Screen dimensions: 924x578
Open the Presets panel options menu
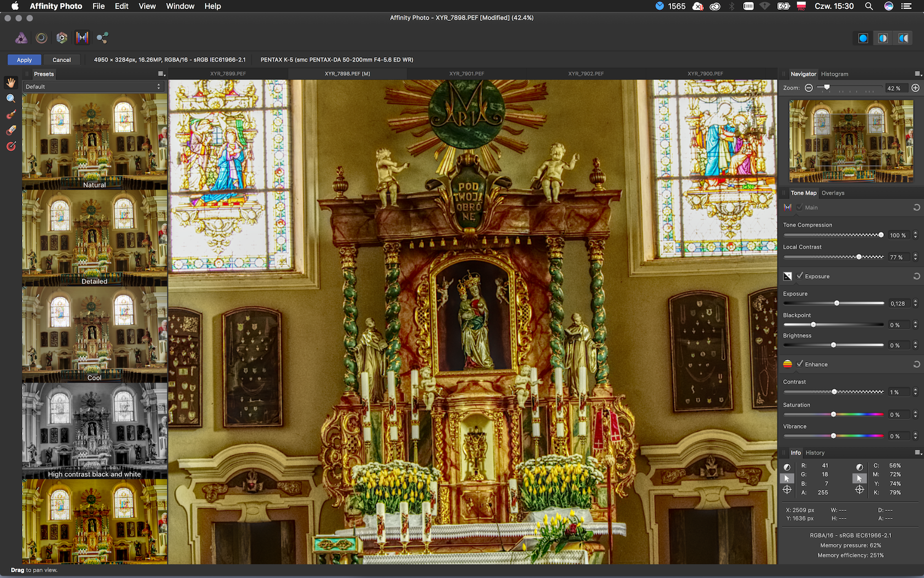point(161,74)
